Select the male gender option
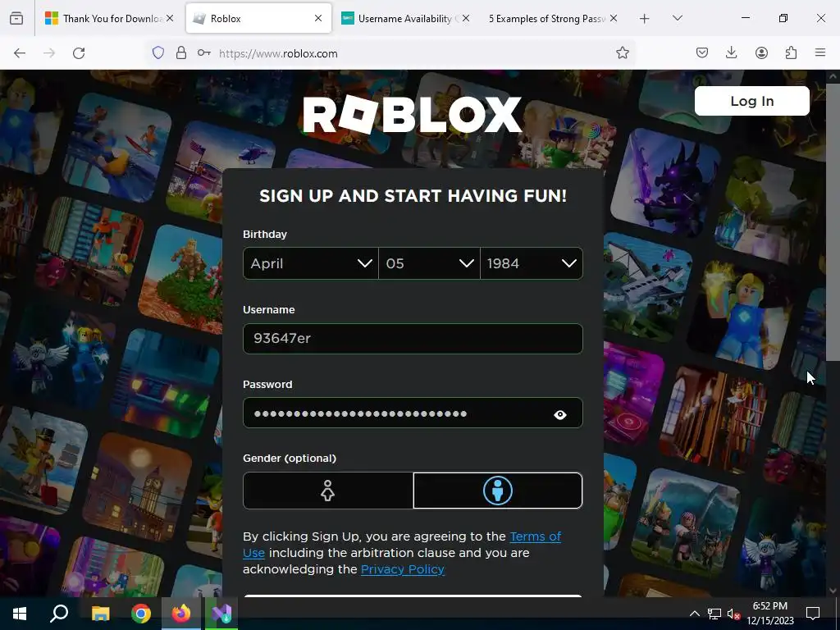This screenshot has height=630, width=840. click(x=498, y=491)
